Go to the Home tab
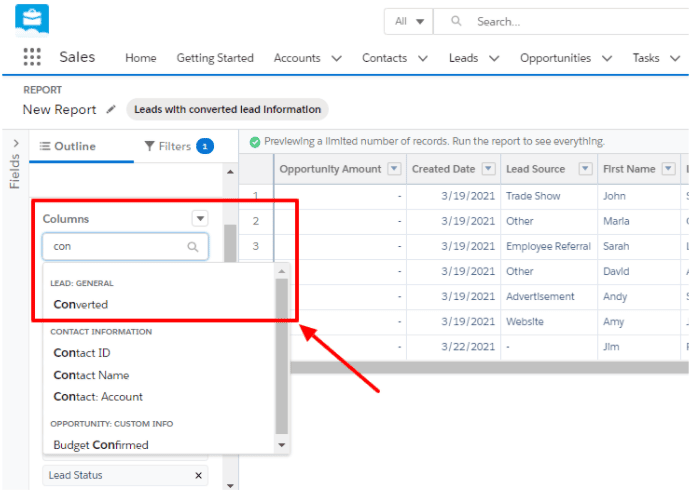The image size is (696, 498). (141, 58)
